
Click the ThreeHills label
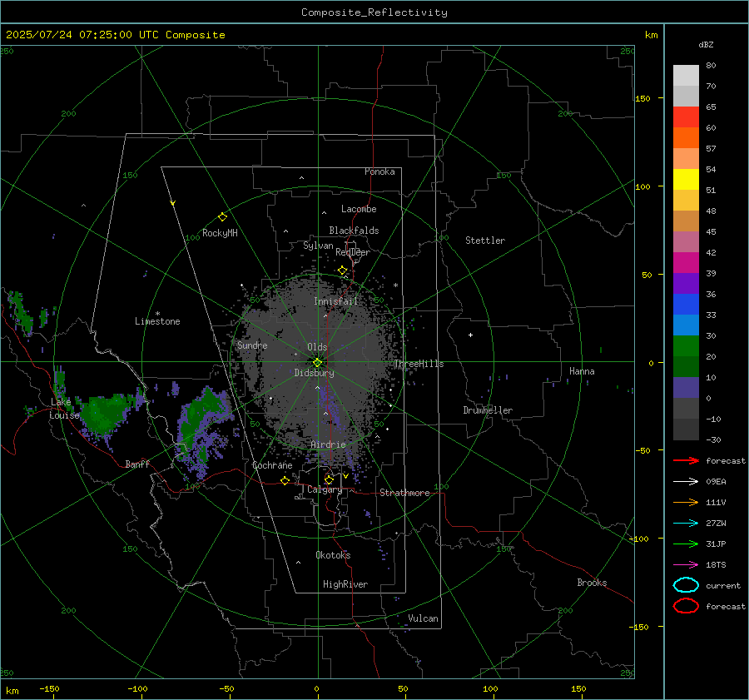coord(419,364)
